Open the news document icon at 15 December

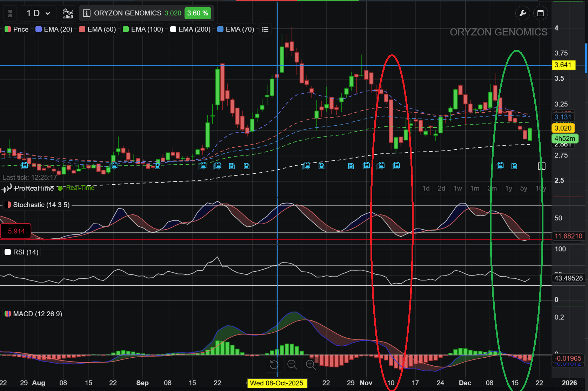(514, 166)
